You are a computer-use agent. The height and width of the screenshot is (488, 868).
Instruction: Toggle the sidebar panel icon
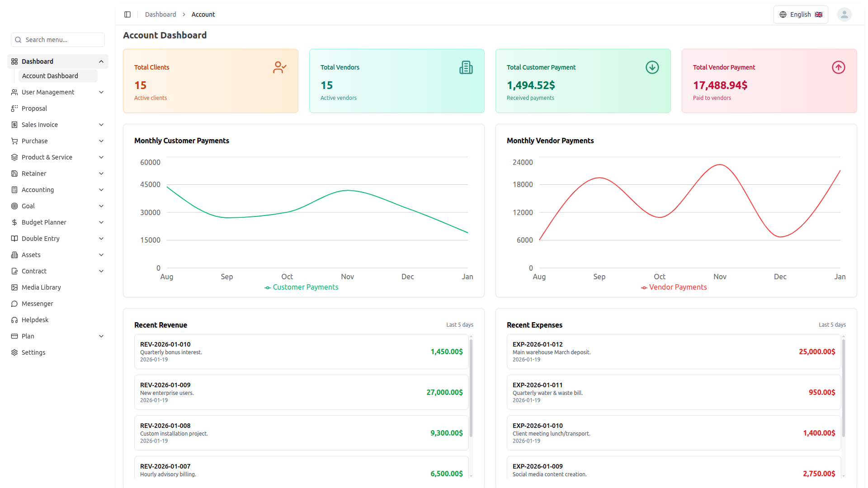[x=127, y=14]
